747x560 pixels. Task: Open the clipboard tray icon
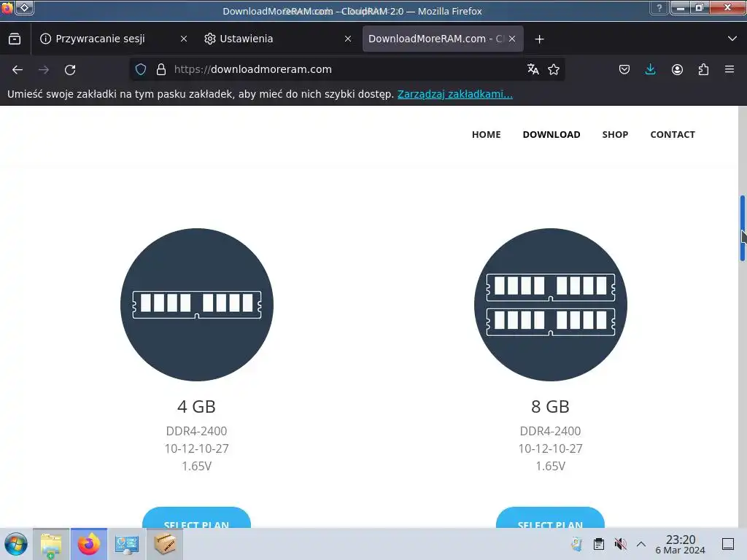(x=599, y=544)
